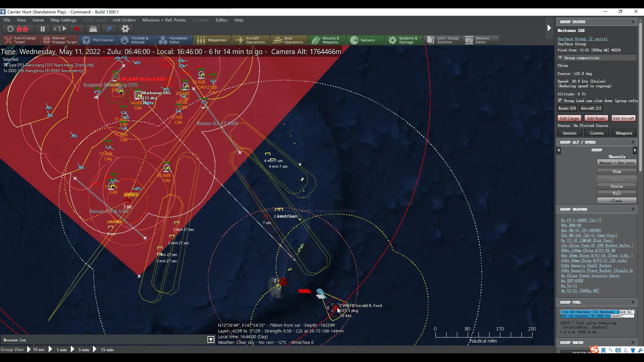Click Edit Cargo button
This screenshot has width=644, height=362.
point(569,118)
